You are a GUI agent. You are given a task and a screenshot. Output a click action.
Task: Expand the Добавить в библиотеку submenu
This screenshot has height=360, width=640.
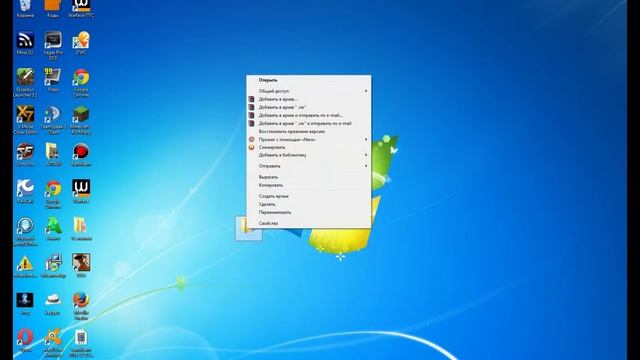(309, 155)
